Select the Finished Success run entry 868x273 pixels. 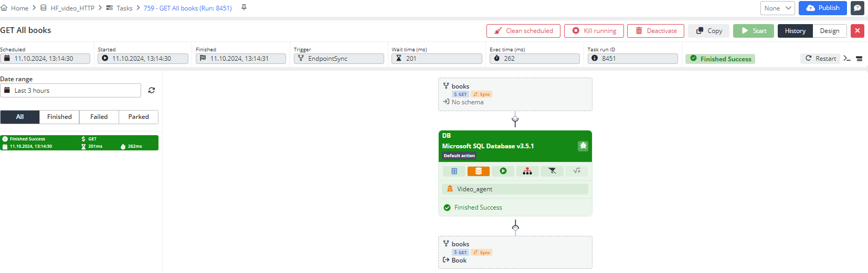point(79,143)
